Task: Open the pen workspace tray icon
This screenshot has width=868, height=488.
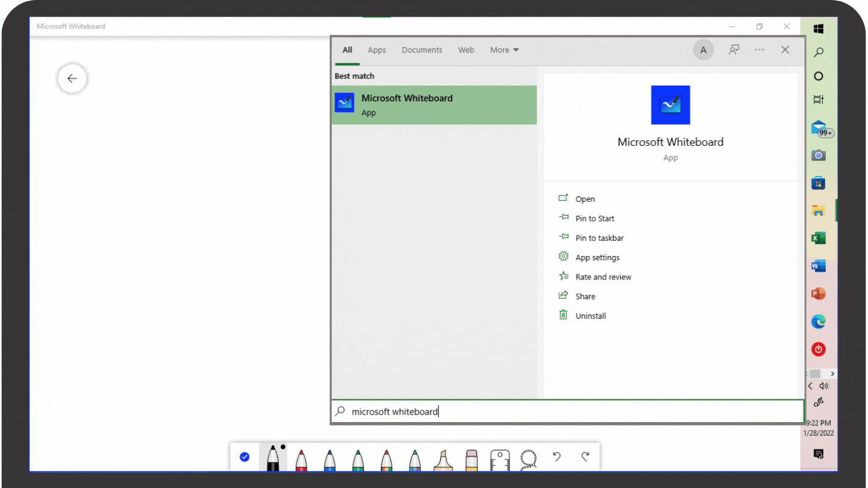Action: coord(819,402)
